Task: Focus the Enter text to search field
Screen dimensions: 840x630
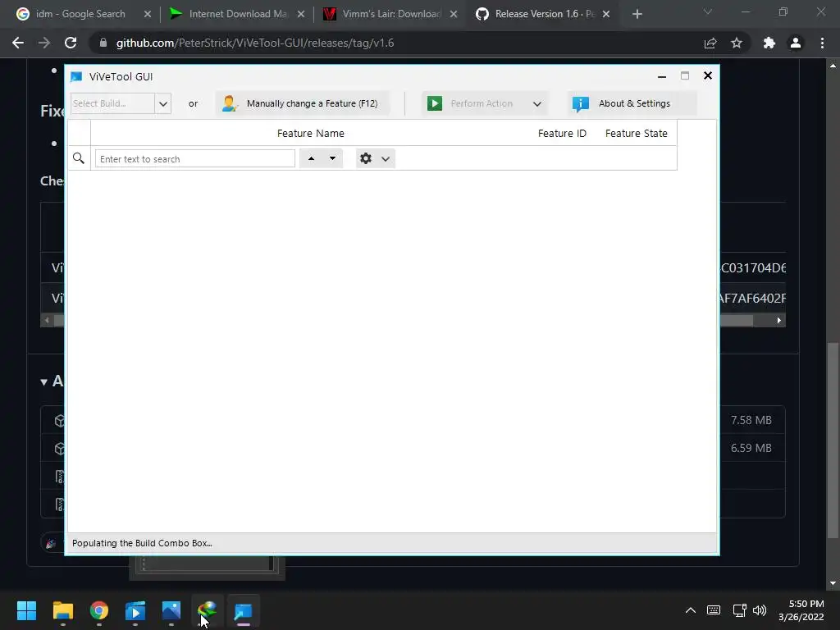Action: [x=195, y=158]
